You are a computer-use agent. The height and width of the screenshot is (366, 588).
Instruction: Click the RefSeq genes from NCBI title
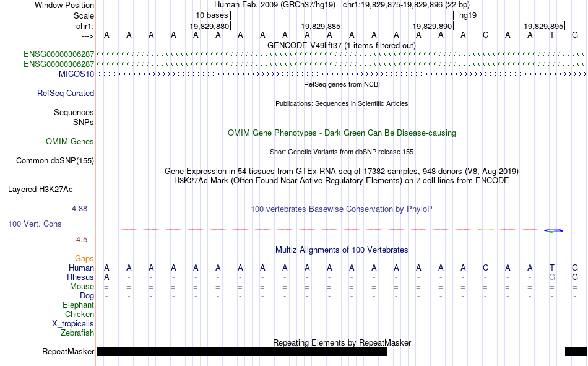[342, 84]
